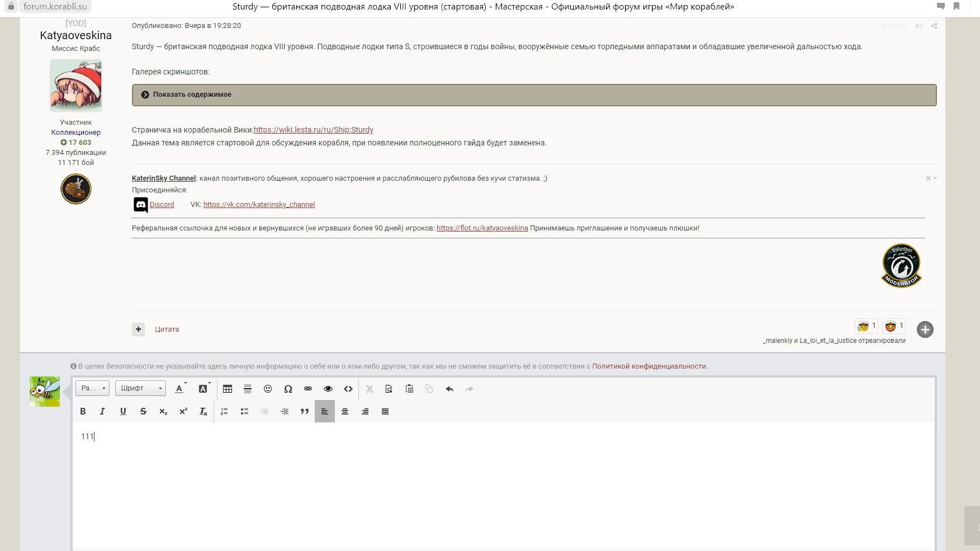Viewport: 980px width, 551px height.
Task: Insert a special character (omega)
Action: 288,389
